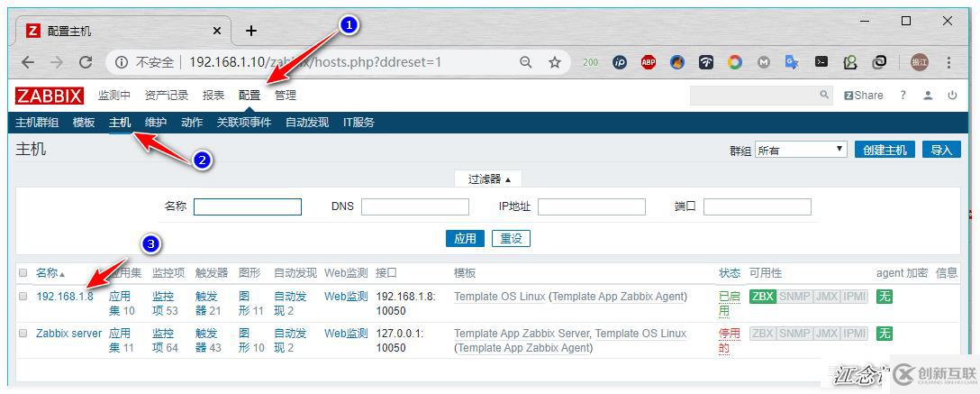
Task: Check the 192.168.1.8 host checkbox
Action: click(x=23, y=297)
